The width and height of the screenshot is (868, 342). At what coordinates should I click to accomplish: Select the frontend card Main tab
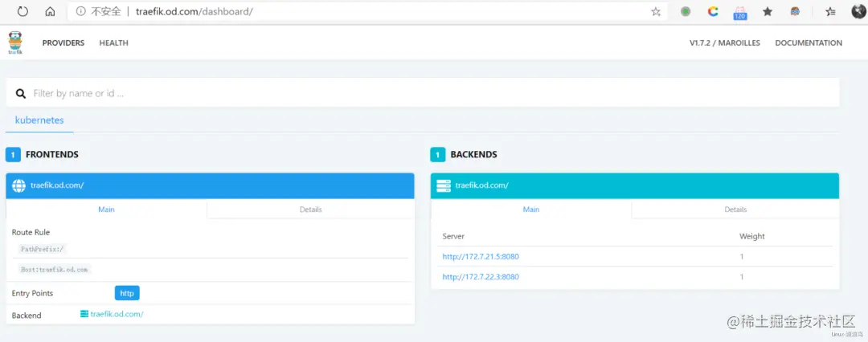[106, 210]
